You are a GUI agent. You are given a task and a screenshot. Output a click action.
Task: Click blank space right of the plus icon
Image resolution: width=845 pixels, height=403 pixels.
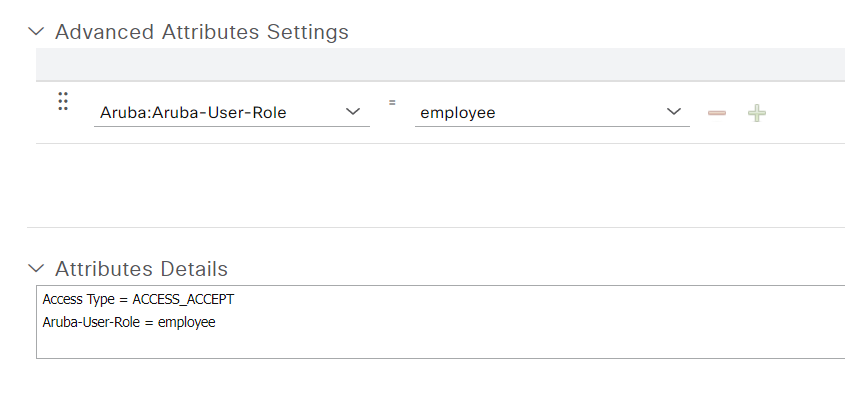(806, 113)
